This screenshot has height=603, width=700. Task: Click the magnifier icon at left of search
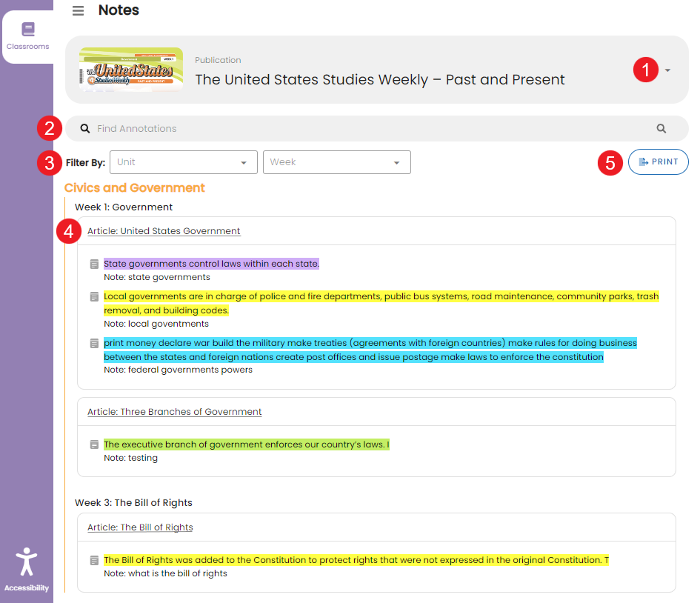click(x=85, y=129)
